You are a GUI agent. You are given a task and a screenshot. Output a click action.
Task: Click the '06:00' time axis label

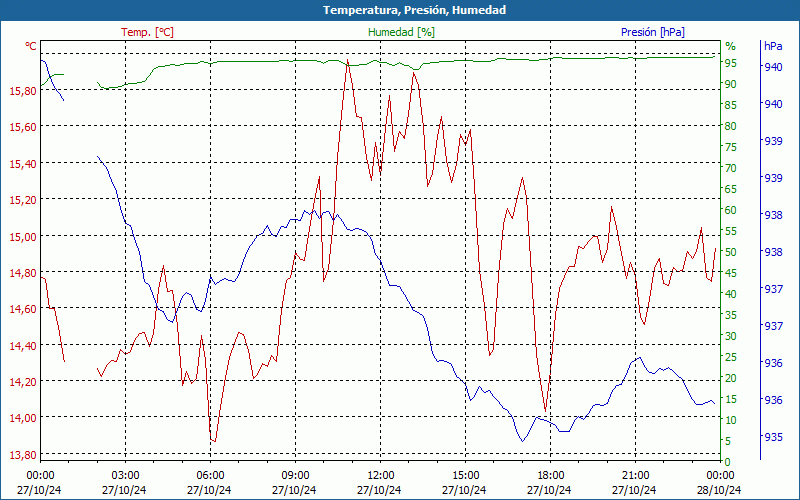210,474
